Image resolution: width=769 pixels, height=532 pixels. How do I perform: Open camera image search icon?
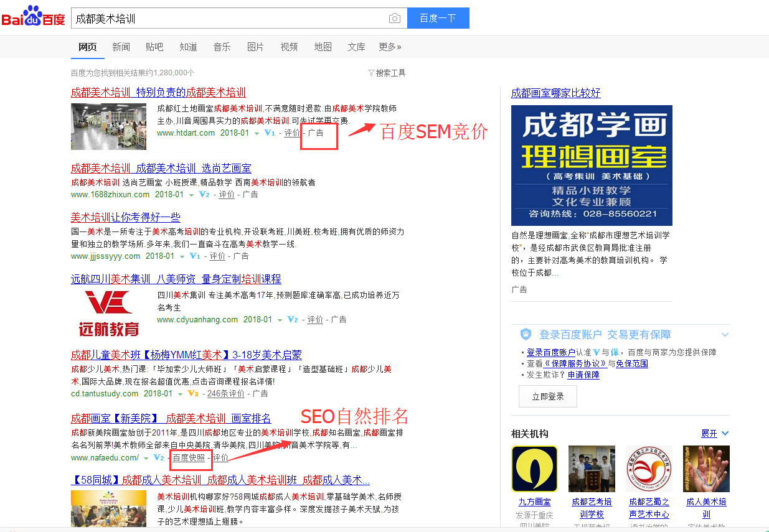394,19
